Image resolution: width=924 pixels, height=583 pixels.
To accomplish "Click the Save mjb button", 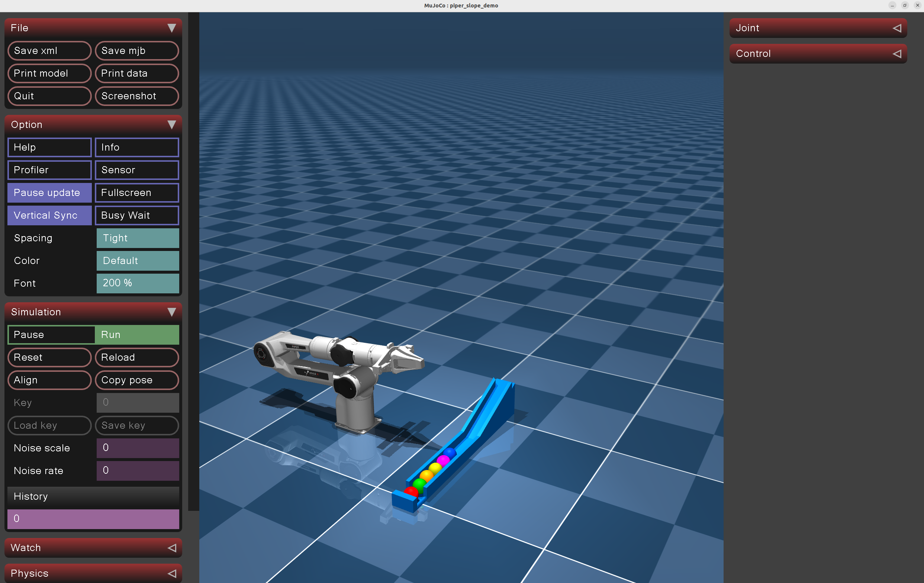I will (x=137, y=51).
